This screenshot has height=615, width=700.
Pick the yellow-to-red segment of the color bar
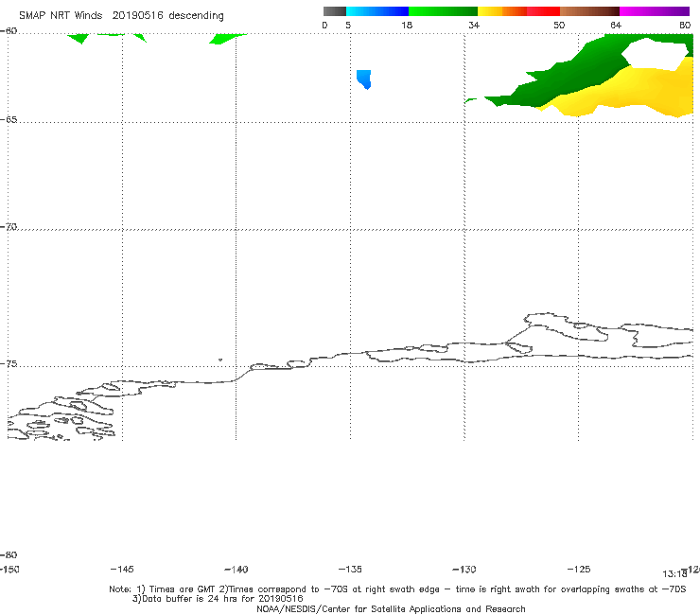pos(518,11)
